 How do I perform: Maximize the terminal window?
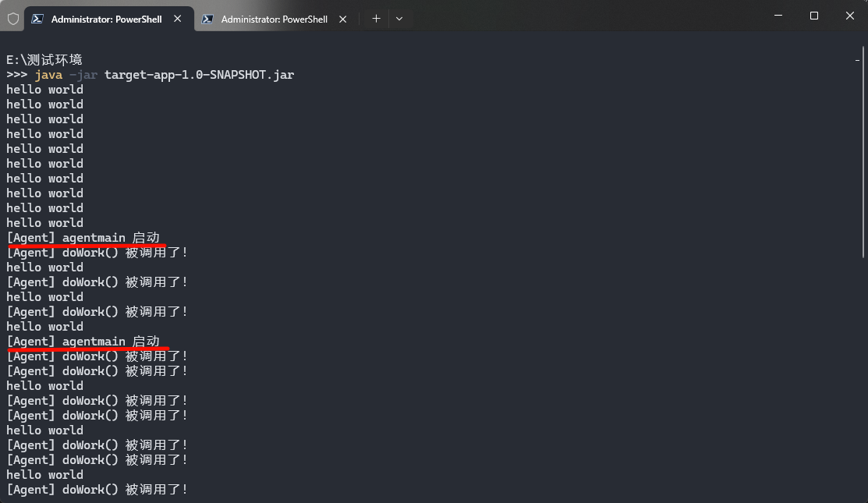coord(813,16)
